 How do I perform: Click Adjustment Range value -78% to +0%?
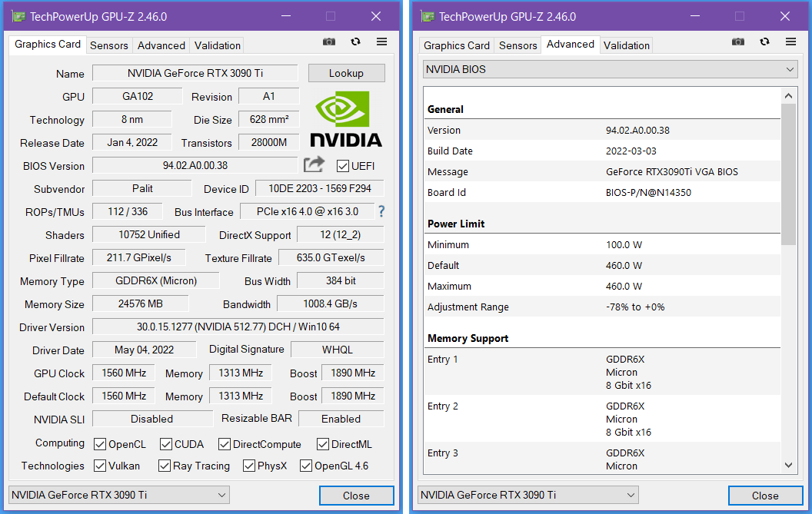click(x=635, y=307)
